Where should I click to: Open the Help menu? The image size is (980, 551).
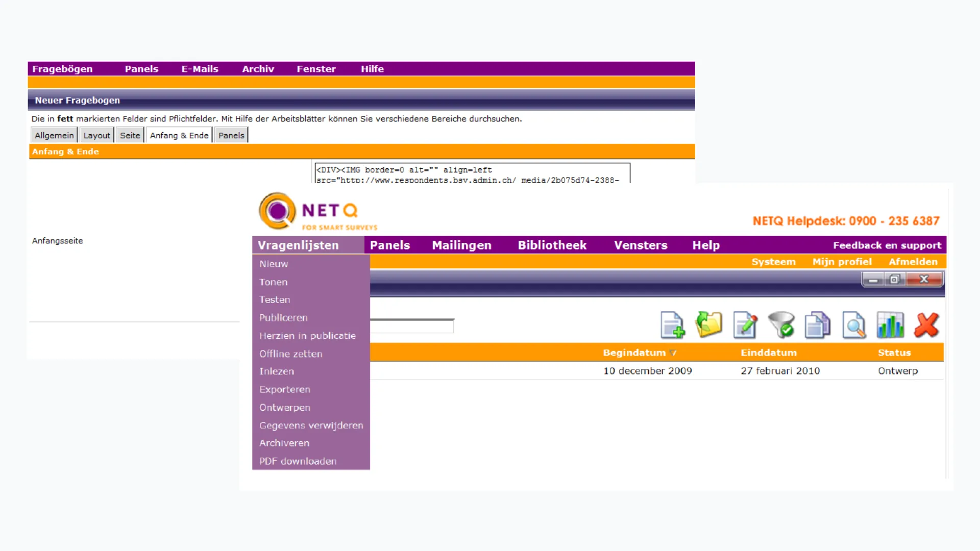[x=706, y=245]
